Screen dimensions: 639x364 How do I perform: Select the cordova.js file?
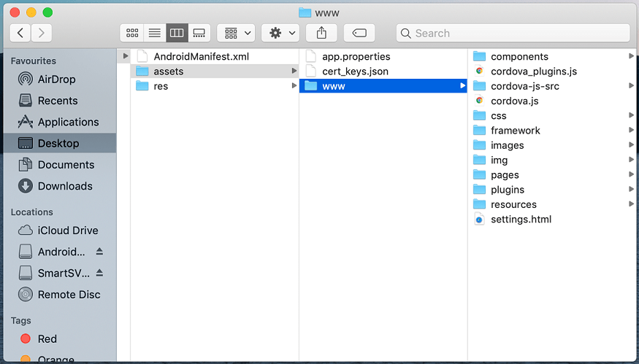[554, 101]
